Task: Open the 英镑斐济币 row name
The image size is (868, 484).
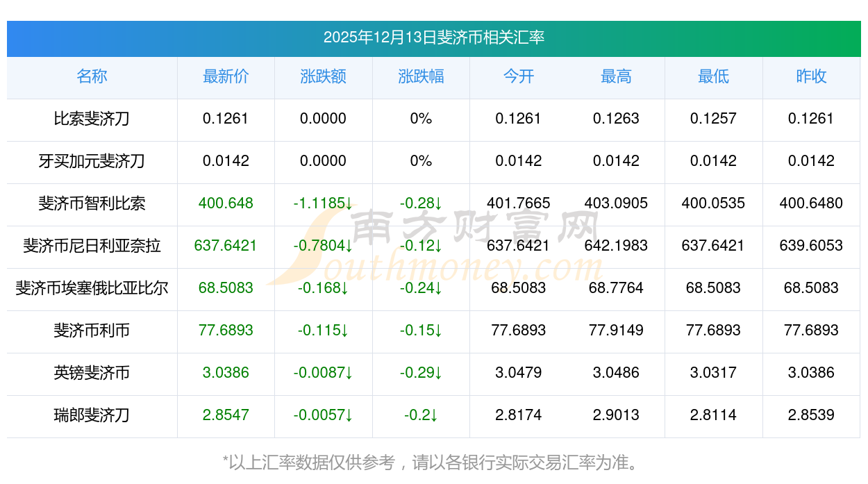Action: tap(92, 373)
